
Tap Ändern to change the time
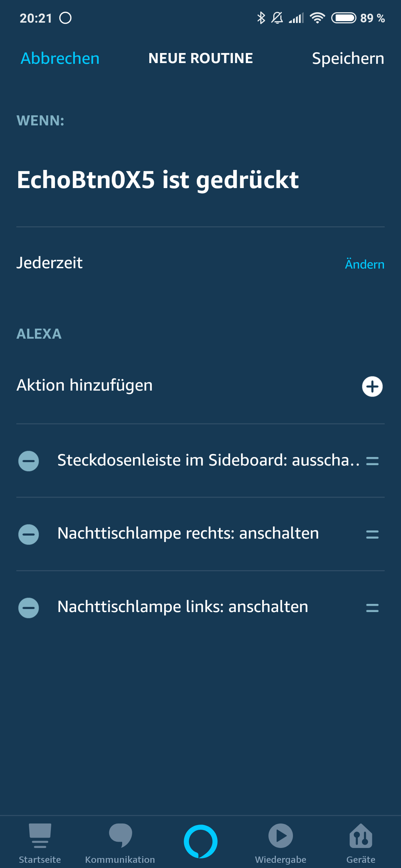click(364, 264)
